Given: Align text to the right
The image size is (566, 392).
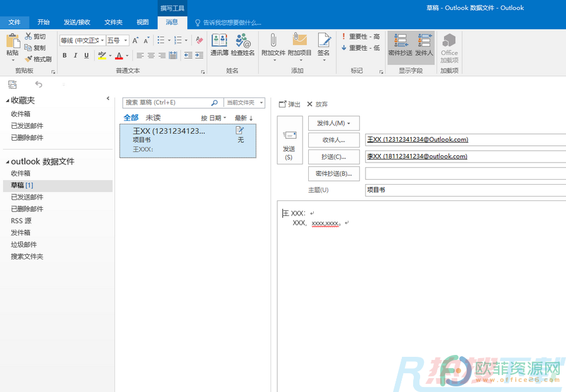Looking at the screenshot, I should pos(162,55).
